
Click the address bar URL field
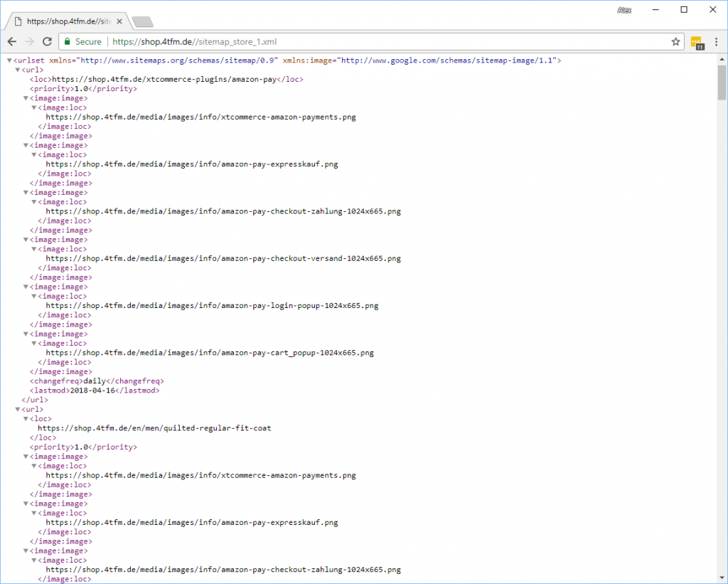(355, 42)
